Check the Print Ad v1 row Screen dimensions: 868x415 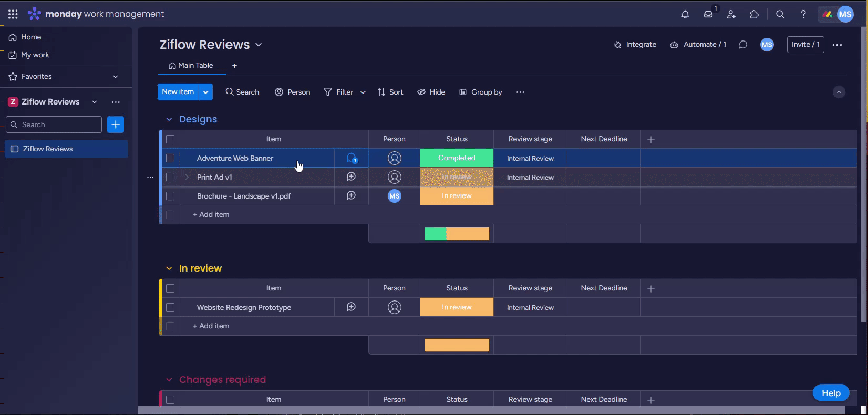(x=170, y=177)
